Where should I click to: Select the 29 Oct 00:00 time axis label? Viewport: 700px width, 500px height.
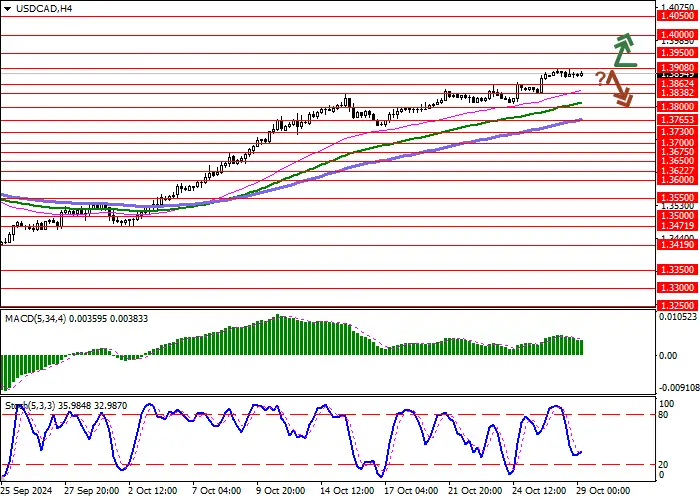[604, 491]
